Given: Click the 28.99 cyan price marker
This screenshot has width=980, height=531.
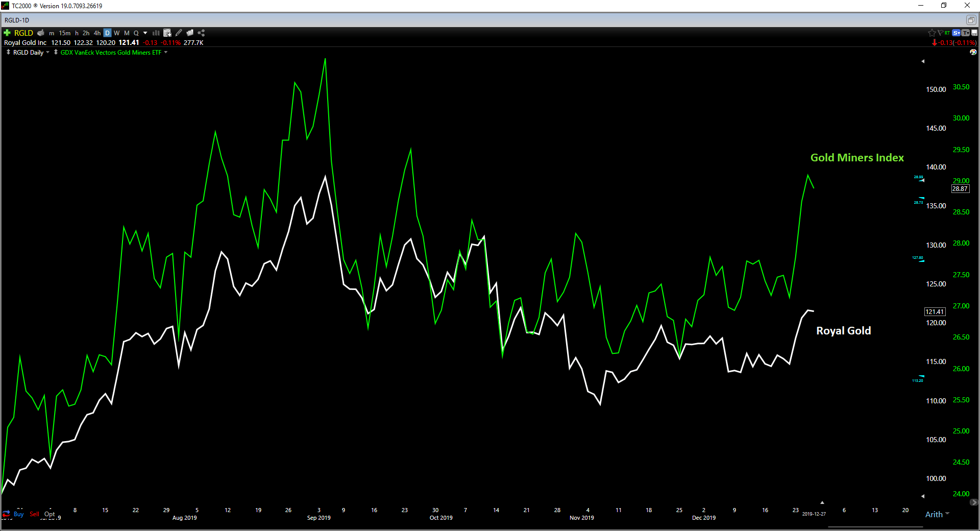Looking at the screenshot, I should pos(919,178).
